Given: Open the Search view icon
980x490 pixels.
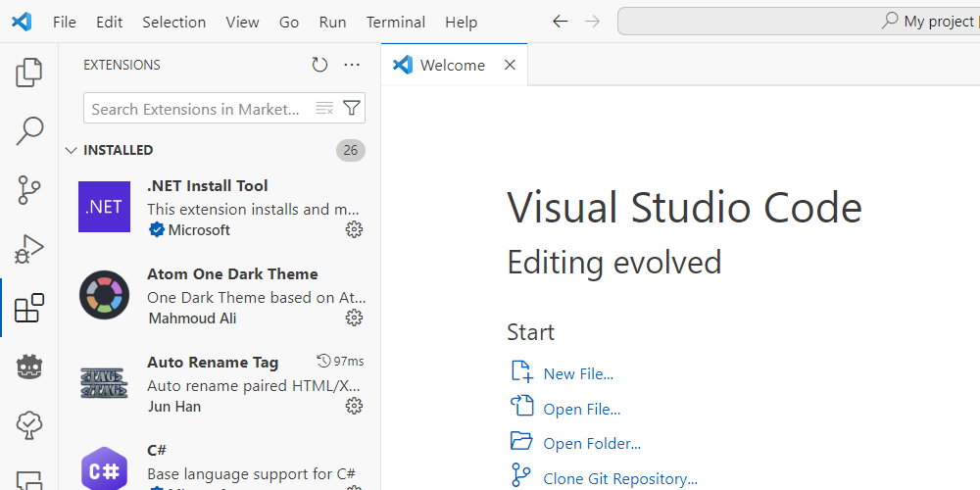Looking at the screenshot, I should (29, 130).
